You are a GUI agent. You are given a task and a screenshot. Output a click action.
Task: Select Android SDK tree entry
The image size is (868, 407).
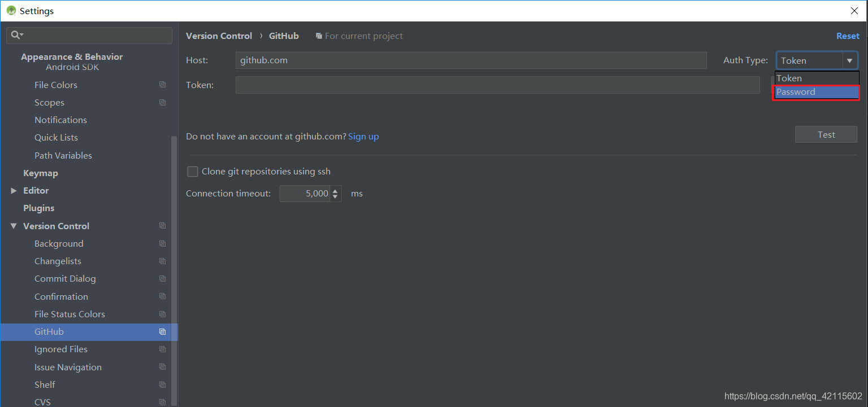click(72, 67)
